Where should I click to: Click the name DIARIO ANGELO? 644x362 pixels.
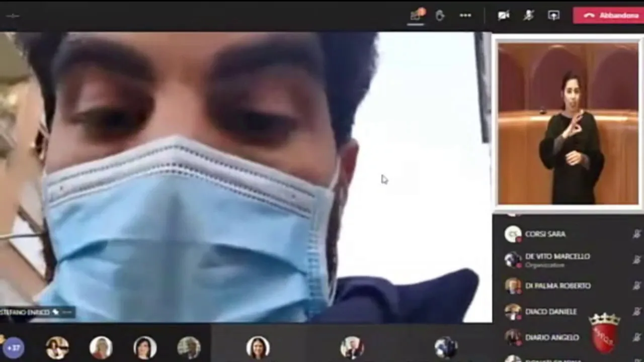pos(552,337)
